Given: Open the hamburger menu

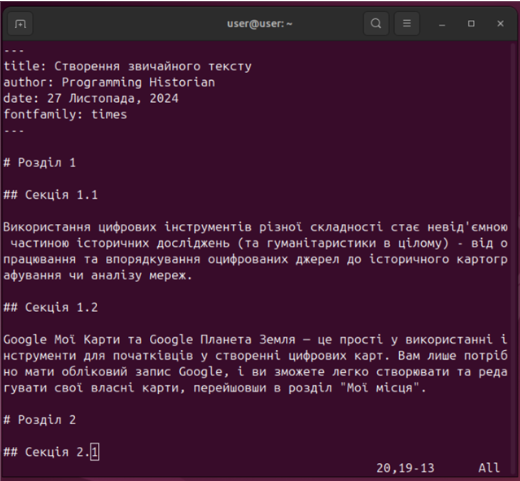Looking at the screenshot, I should 406,24.
